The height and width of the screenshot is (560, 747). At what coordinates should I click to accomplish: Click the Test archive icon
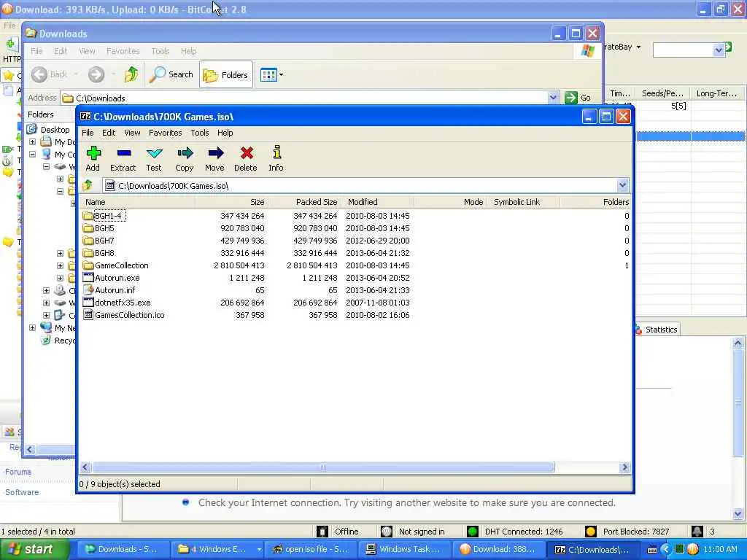154,153
